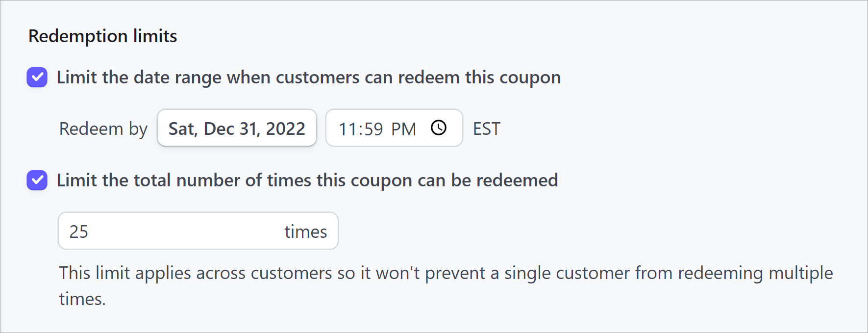868x333 pixels.
Task: Uncheck the total redemptions limit checkbox
Action: 37,180
